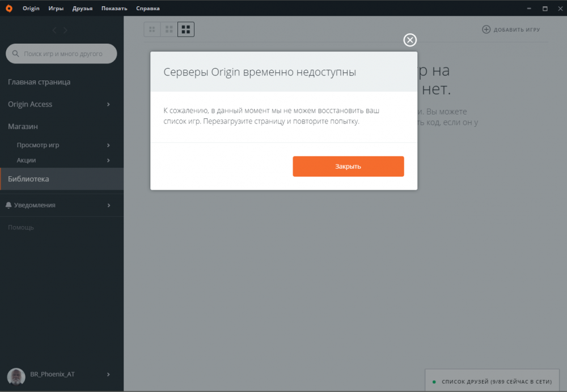Open the Магазин section
This screenshot has height=392, width=567.
tap(23, 126)
